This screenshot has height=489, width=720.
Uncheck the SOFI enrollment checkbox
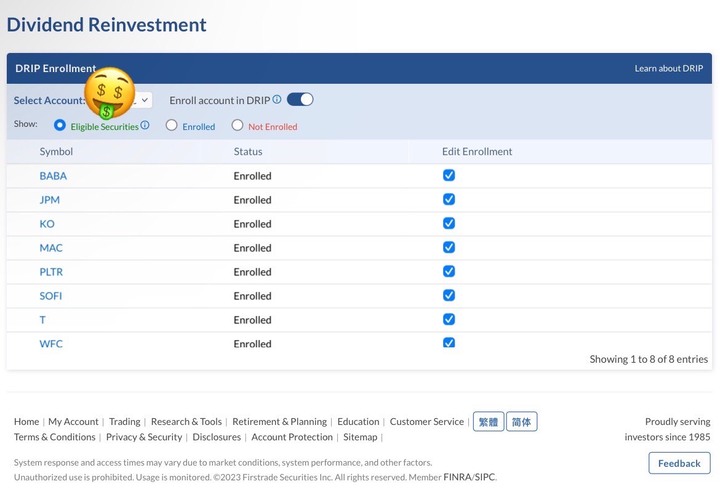pyautogui.click(x=449, y=295)
